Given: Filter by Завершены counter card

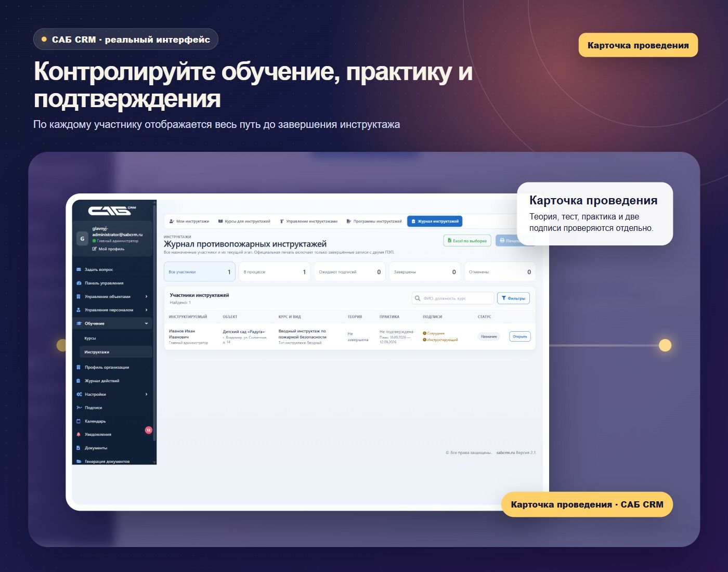Looking at the screenshot, I should click(425, 271).
